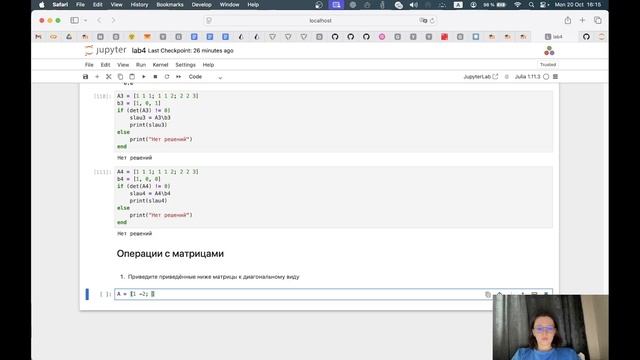Open the volume control in menu bar
The image size is (640, 360).
pos(413,5)
